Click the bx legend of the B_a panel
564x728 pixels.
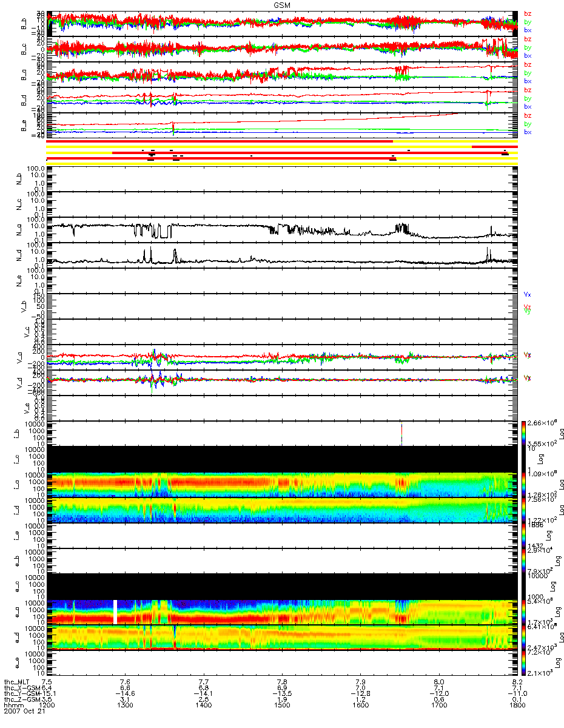point(528,81)
